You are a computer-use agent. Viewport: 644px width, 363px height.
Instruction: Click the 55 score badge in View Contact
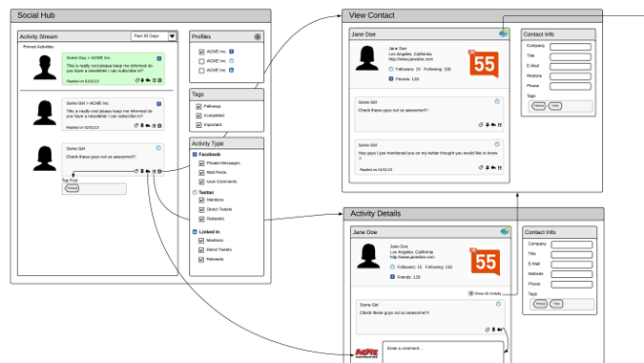[484, 64]
